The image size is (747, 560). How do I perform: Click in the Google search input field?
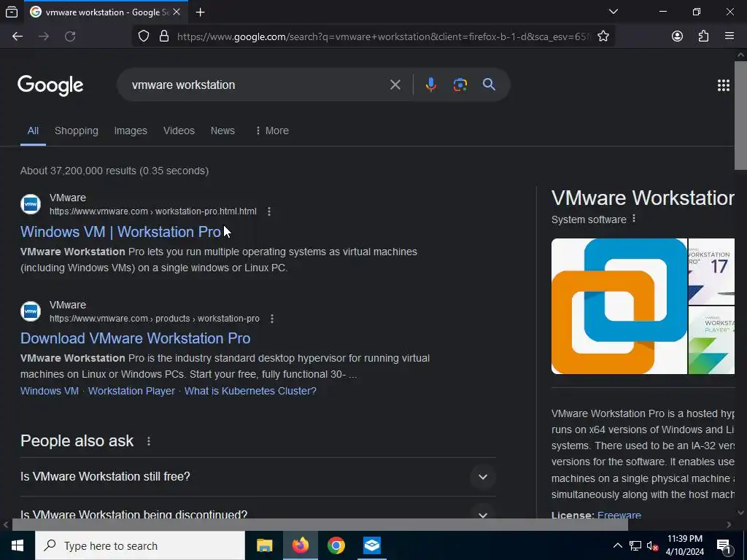258,85
